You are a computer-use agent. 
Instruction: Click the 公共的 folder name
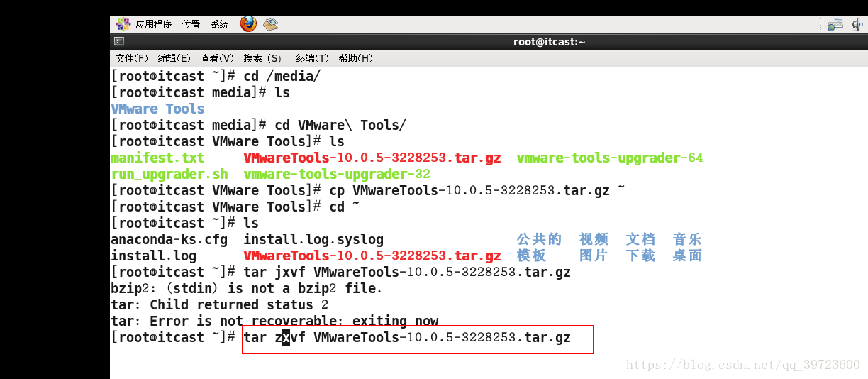click(x=539, y=239)
